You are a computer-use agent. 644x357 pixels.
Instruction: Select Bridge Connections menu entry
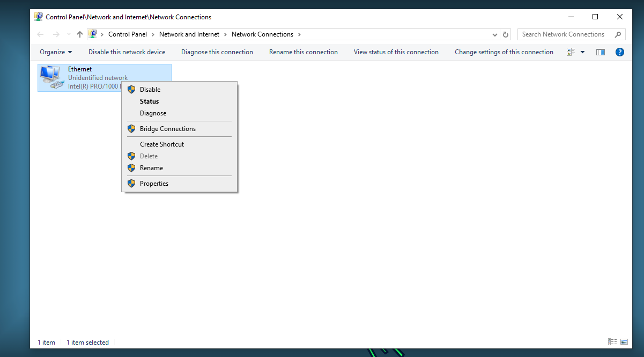coord(167,129)
